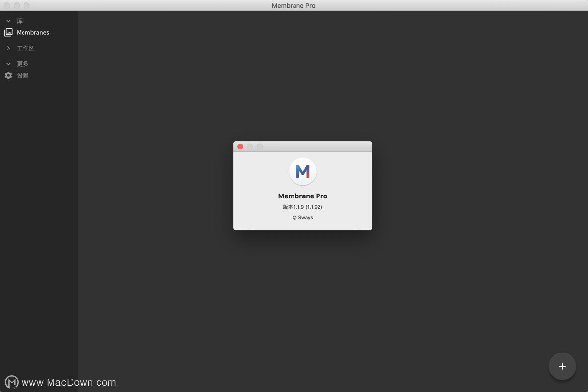Collapse the 库 section chevron
Image resolution: width=588 pixels, height=392 pixels.
pyautogui.click(x=8, y=21)
